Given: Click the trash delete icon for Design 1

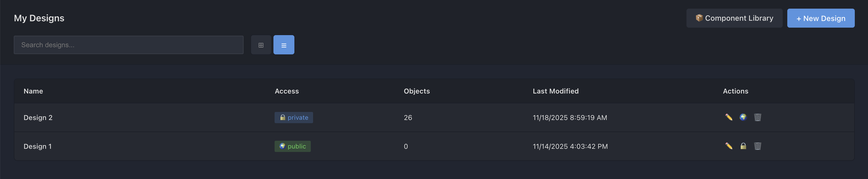Looking at the screenshot, I should (757, 146).
